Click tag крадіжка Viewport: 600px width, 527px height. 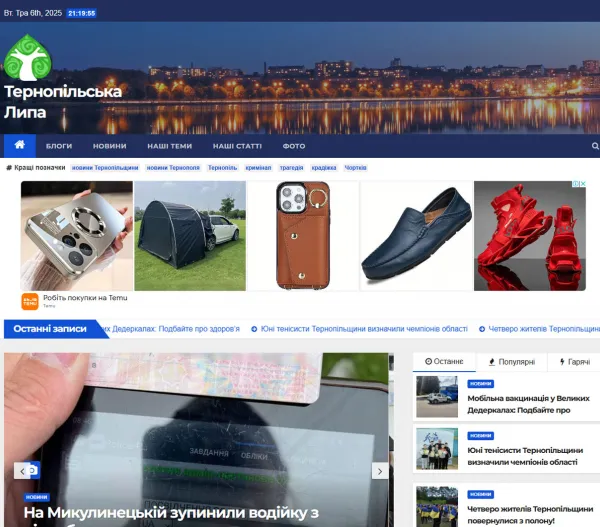click(324, 168)
